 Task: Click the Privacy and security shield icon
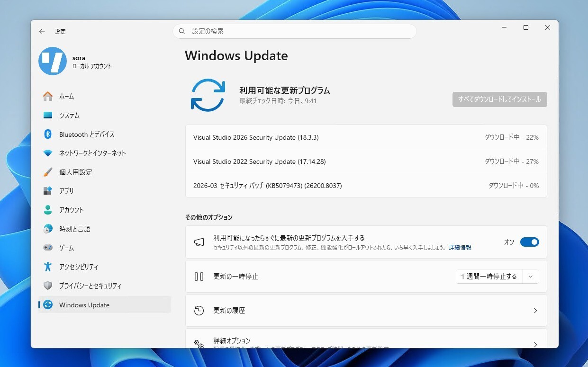pyautogui.click(x=48, y=286)
